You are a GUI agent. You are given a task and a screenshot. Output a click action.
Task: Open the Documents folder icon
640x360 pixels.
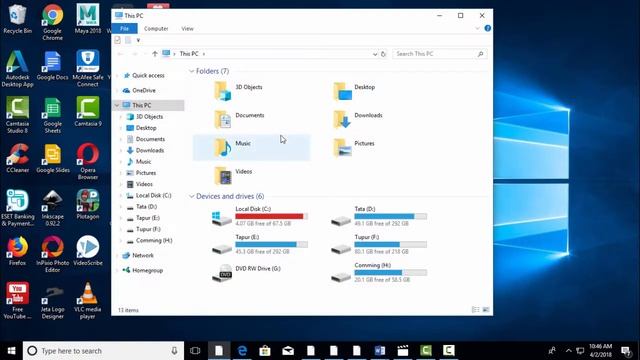[223, 119]
